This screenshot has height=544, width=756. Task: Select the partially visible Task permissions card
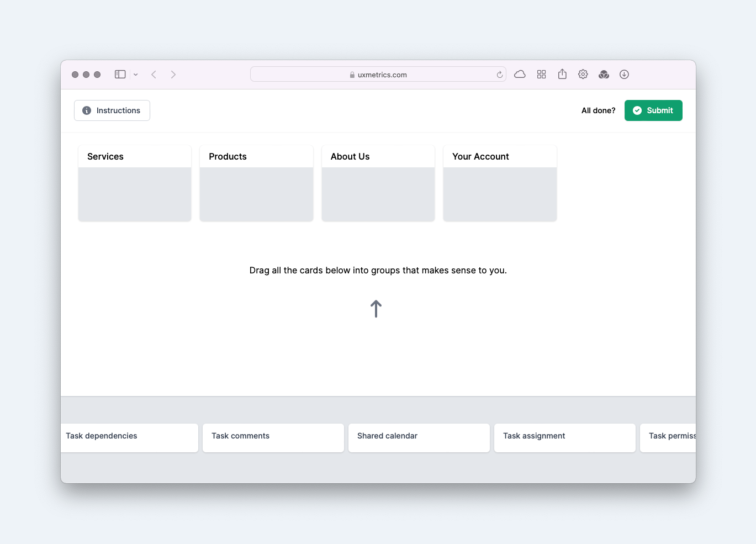click(668, 438)
